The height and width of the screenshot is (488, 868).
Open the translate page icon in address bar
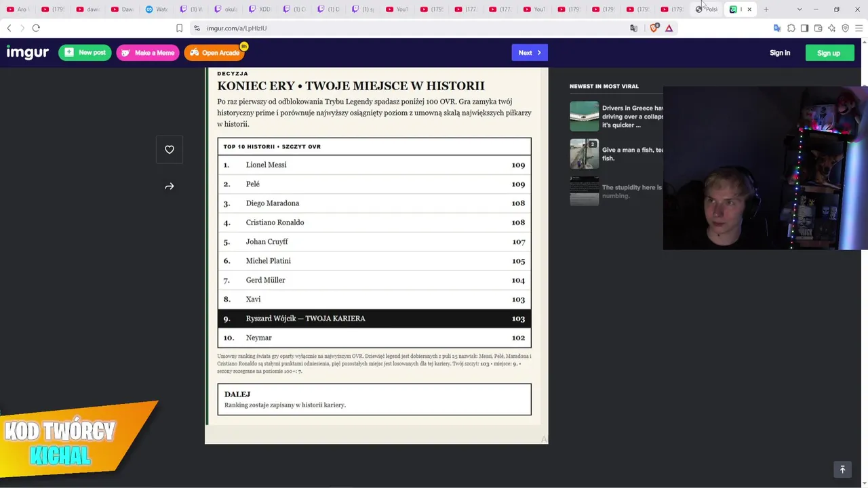pyautogui.click(x=634, y=28)
